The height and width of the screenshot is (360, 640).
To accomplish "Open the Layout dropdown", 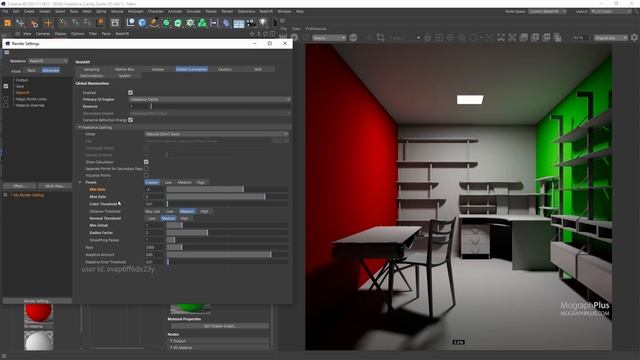I will (x=611, y=11).
